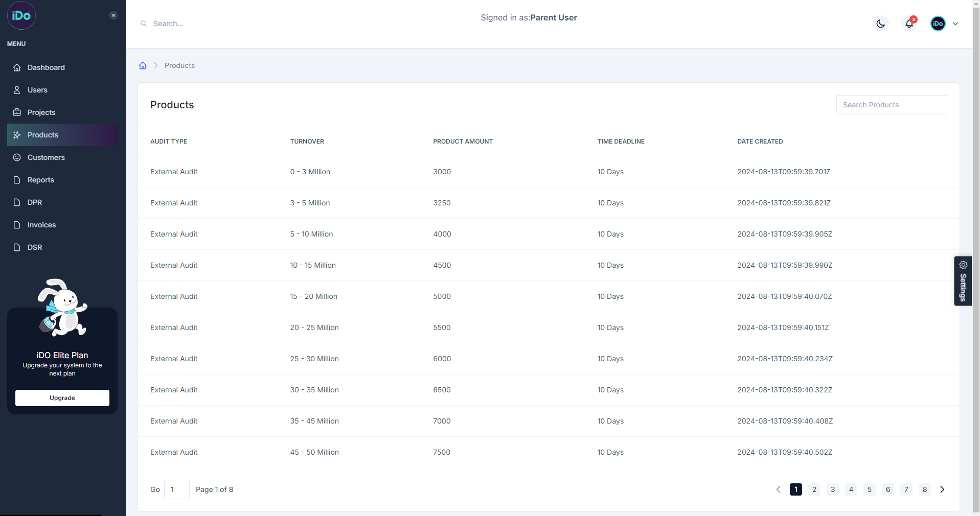The image size is (980, 516).
Task: Click the Go page number input
Action: click(x=177, y=489)
